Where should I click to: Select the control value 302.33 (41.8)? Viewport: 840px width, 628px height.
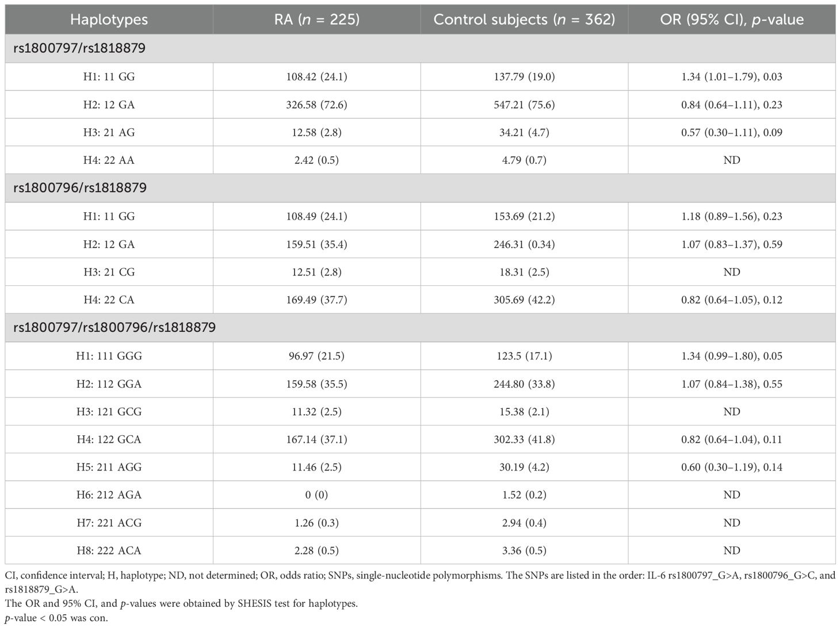coord(524,439)
